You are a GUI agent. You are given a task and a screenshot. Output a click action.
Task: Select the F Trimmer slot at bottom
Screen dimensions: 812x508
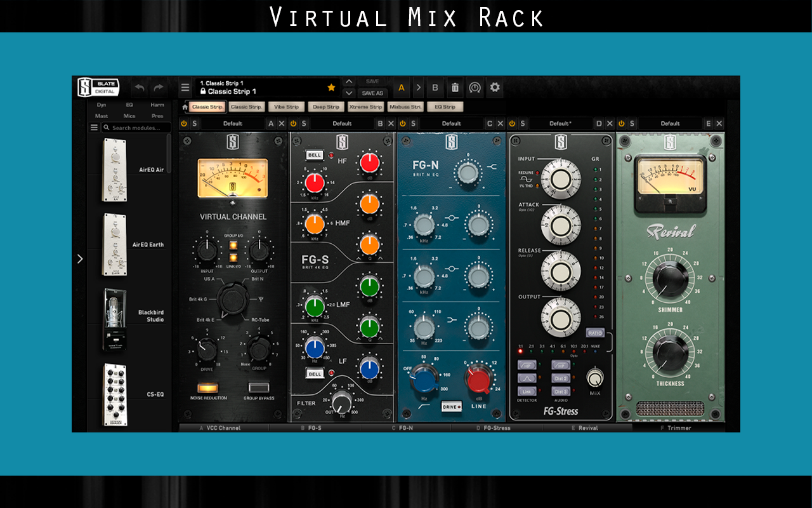click(679, 428)
